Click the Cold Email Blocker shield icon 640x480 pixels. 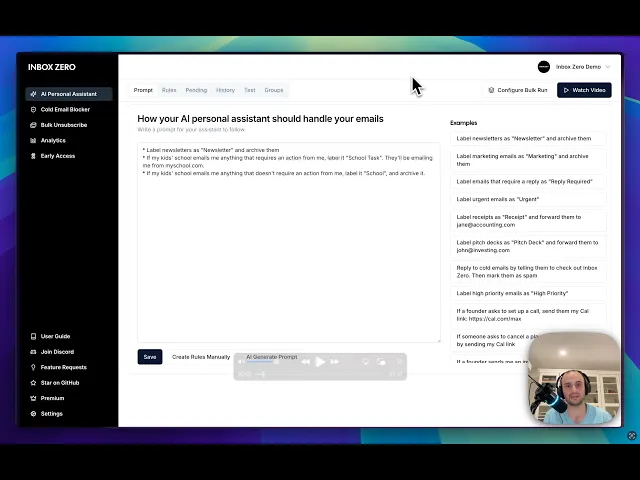point(33,109)
